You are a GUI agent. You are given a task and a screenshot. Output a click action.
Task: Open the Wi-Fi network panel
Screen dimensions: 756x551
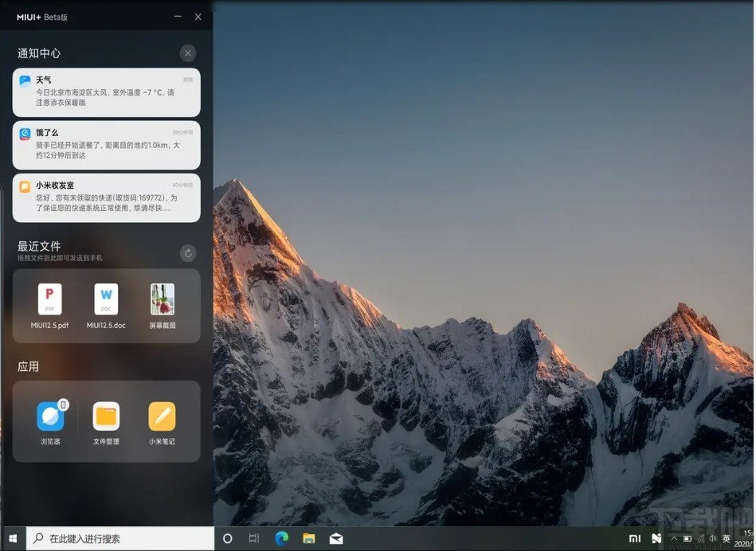tap(700, 539)
